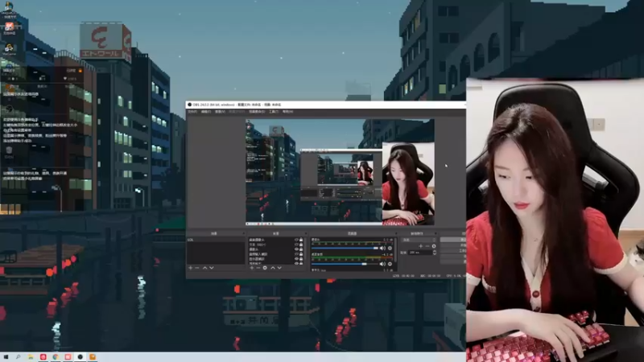Screen dimensions: 644x362
Task: Open transition properties gear icon
Action: (x=434, y=246)
